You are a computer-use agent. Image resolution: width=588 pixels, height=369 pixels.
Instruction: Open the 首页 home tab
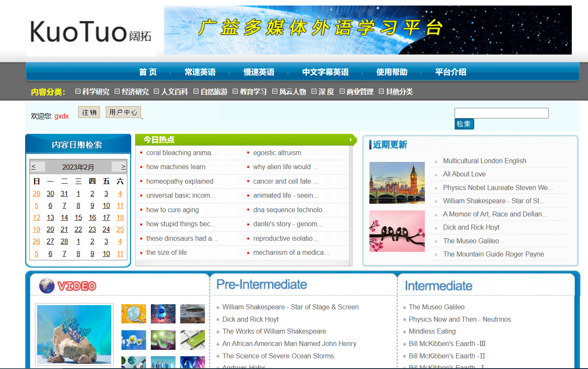(x=148, y=72)
